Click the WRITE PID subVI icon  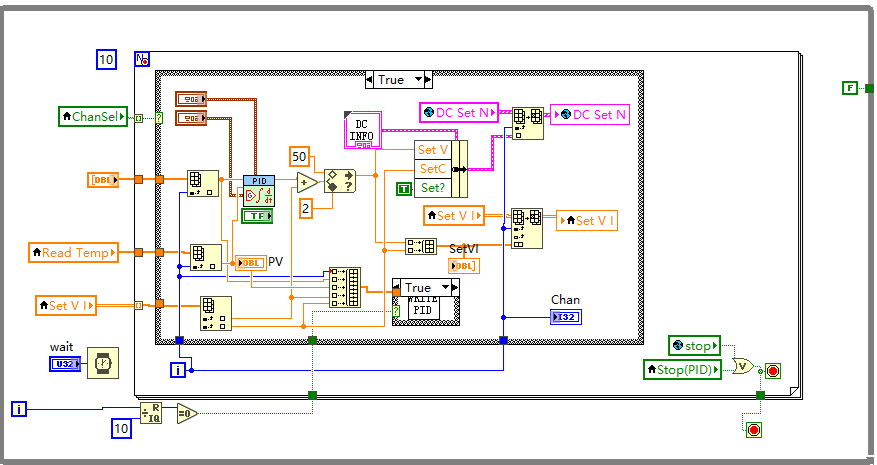[426, 308]
